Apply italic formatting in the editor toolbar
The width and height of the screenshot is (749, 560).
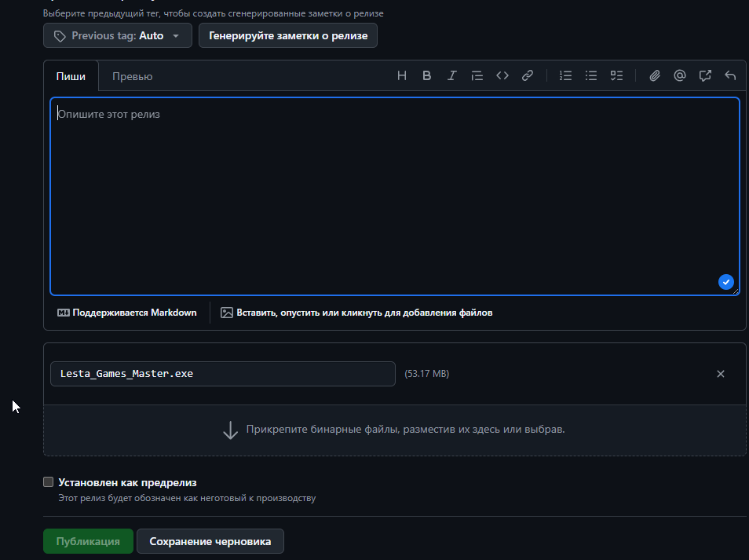pos(451,75)
